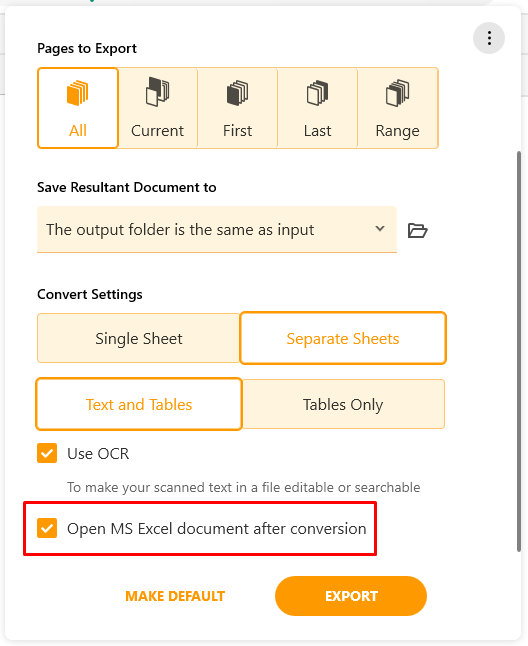This screenshot has height=646, width=528.
Task: Choose Text and Tables conversion mode
Action: (x=139, y=404)
